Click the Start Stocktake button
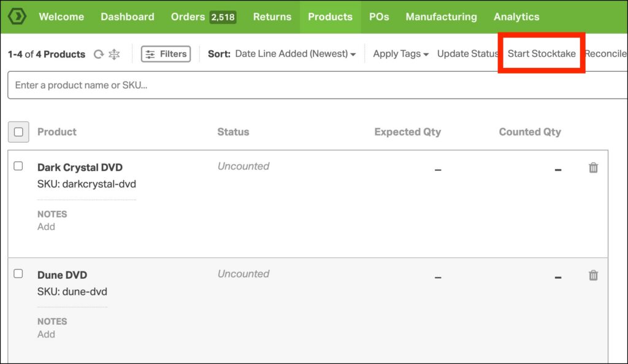Screen dimensions: 628x364 (542, 54)
